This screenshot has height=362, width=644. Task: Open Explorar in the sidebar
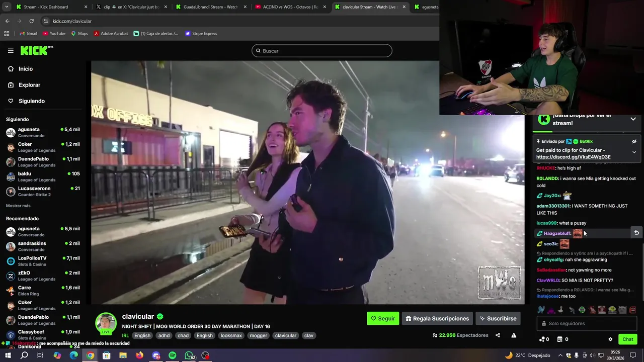click(x=29, y=85)
